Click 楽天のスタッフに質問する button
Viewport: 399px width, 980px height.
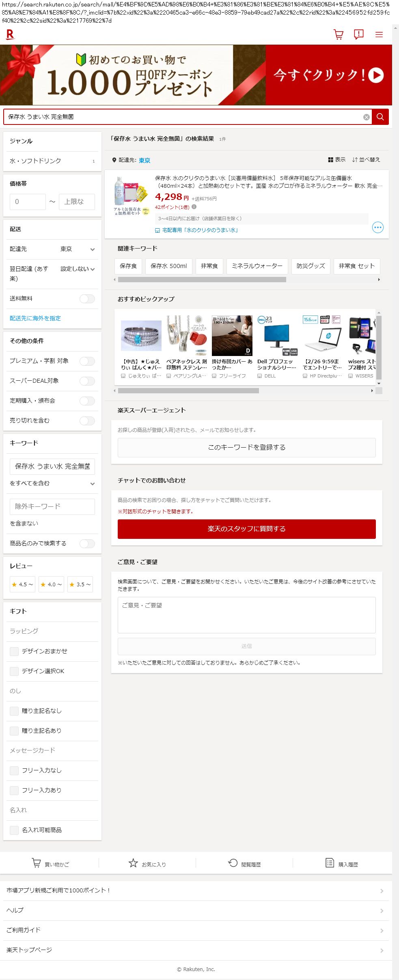[x=247, y=529]
